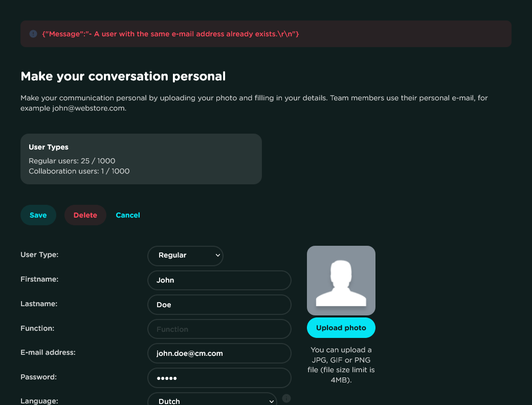Image resolution: width=532 pixels, height=405 pixels.
Task: Open the User Type dropdown
Action: [185, 255]
